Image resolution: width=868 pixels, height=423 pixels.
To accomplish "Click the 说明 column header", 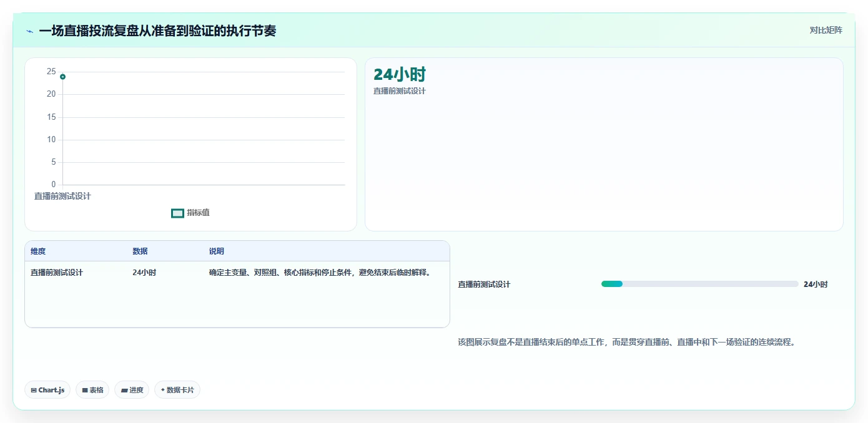I will point(217,251).
